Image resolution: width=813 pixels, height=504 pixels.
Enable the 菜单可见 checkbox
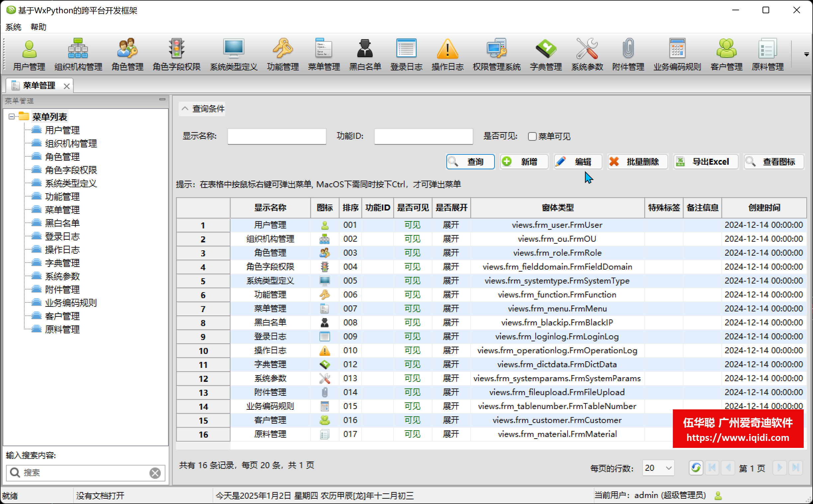click(532, 136)
